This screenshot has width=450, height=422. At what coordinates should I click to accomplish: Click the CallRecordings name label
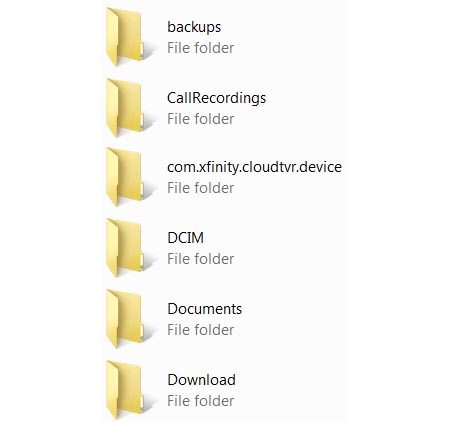(x=217, y=98)
